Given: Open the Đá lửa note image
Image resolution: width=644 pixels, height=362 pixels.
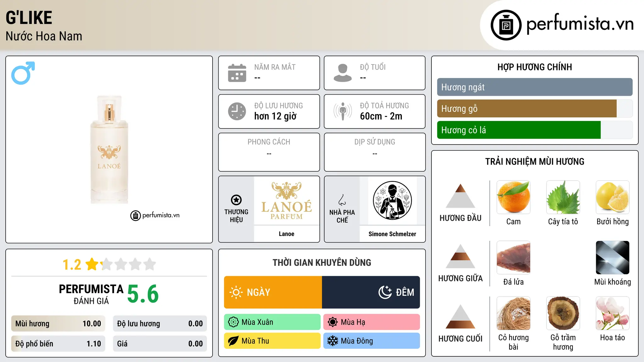Looking at the screenshot, I should click(514, 258).
